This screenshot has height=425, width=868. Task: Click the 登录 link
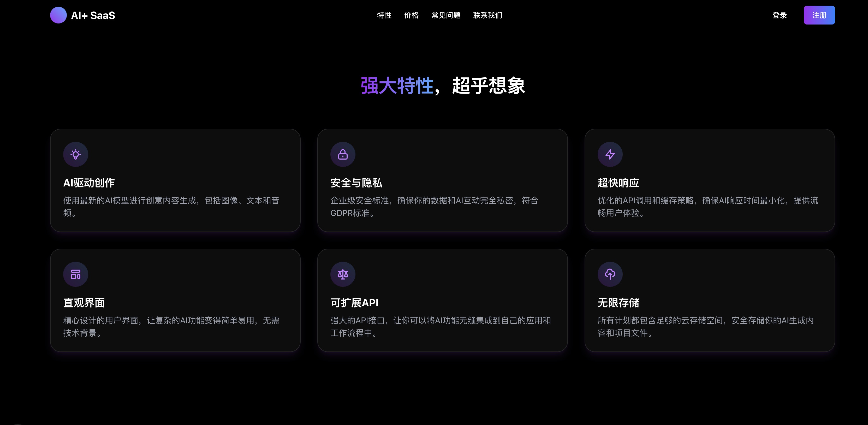(779, 15)
